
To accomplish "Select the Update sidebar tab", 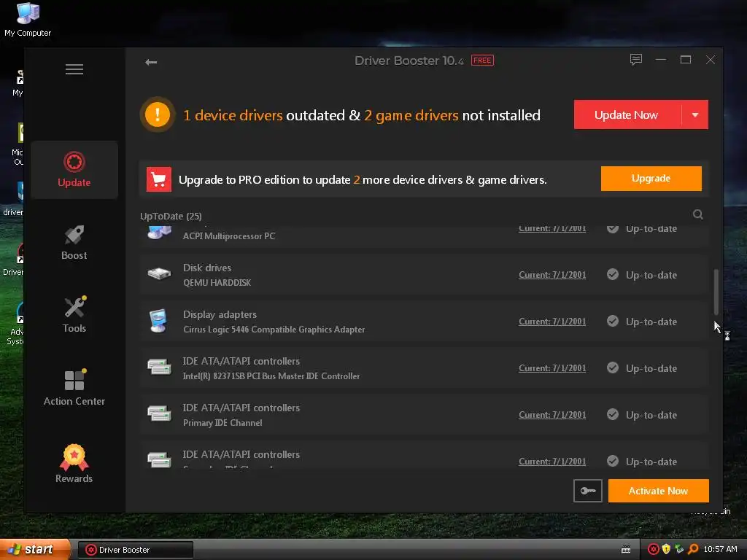I will 74,169.
